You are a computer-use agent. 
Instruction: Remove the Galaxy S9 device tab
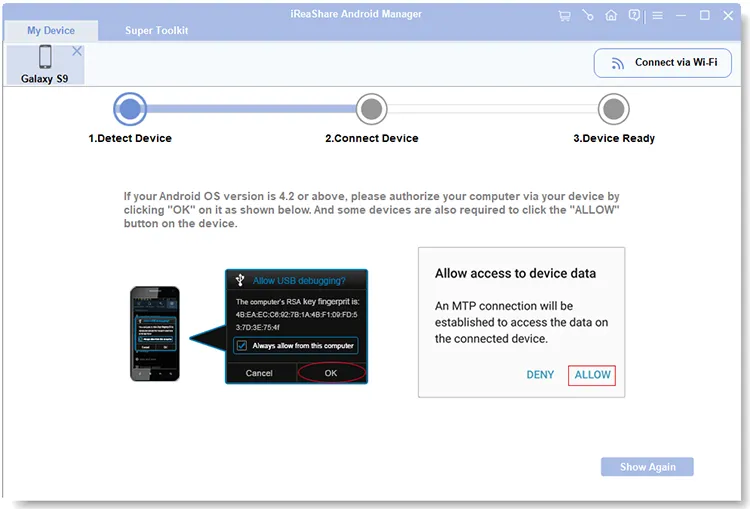pyautogui.click(x=77, y=51)
